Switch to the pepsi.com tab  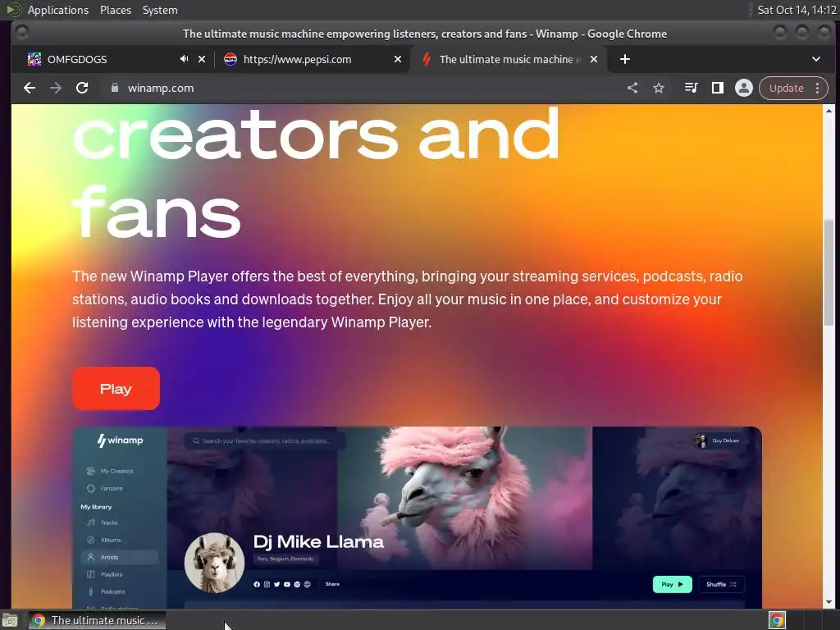click(x=313, y=59)
